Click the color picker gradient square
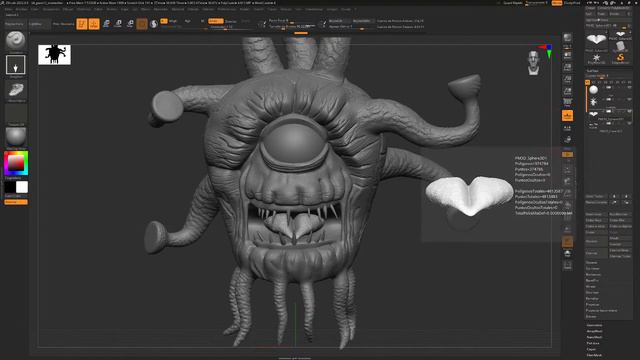Viewport: 640px width, 360px height. (x=16, y=163)
